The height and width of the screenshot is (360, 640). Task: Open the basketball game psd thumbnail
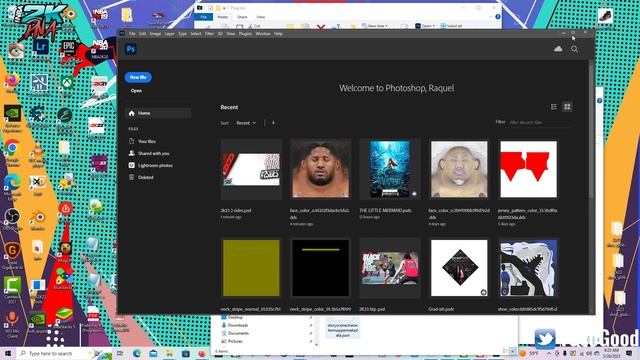coord(390,268)
